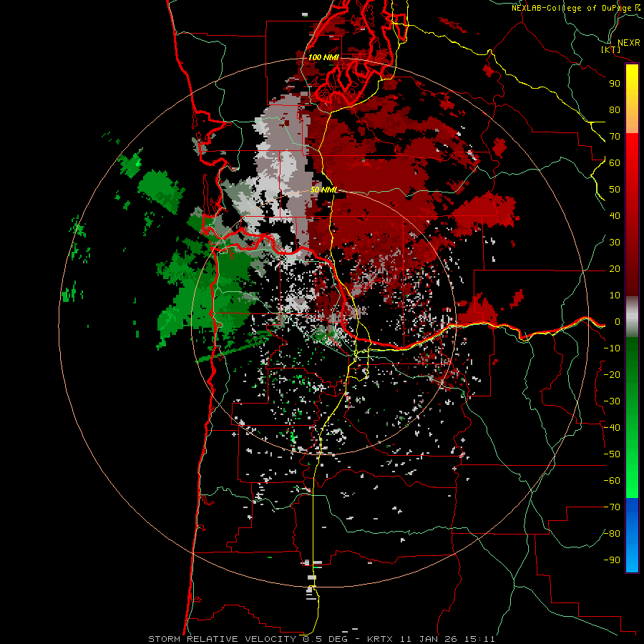Screen dimensions: 644x644
Task: Click the "STORM RELATIVE VELOCITY" caption text
Action: pos(222,639)
